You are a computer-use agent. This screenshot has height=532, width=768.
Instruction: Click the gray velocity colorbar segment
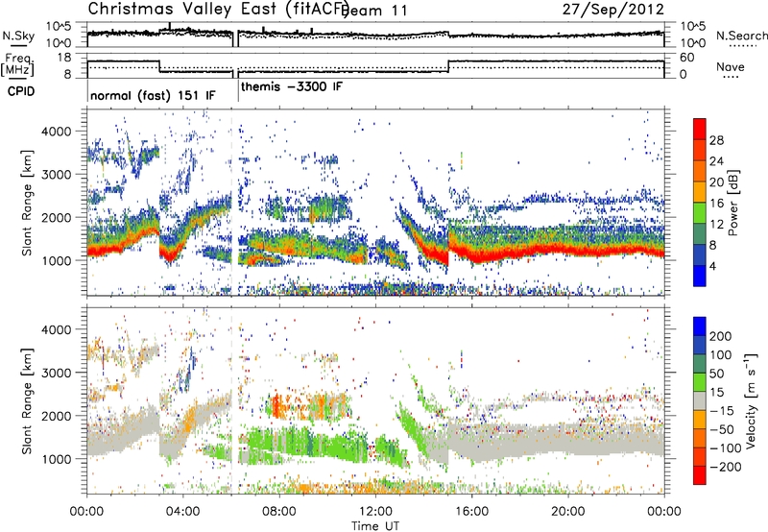tap(700, 400)
